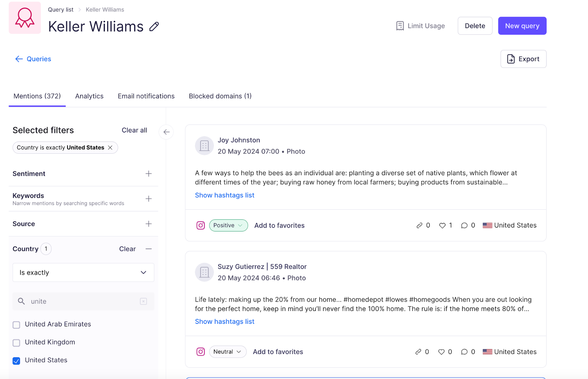Expand the Sentiment filter section
The height and width of the screenshot is (379, 588).
click(148, 174)
